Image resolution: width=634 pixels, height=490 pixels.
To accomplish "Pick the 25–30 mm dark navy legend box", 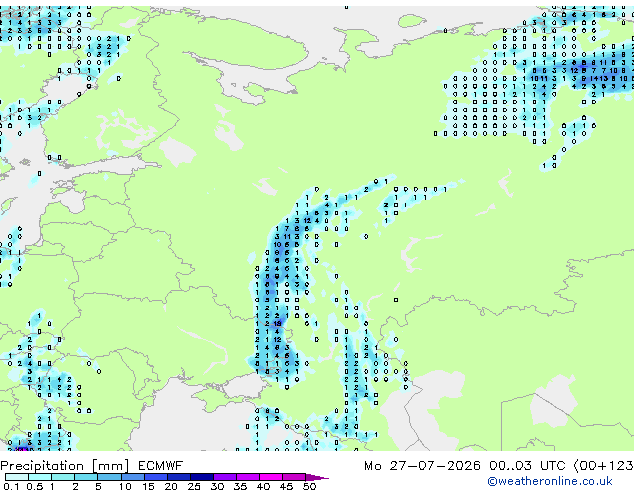I will point(202,477).
